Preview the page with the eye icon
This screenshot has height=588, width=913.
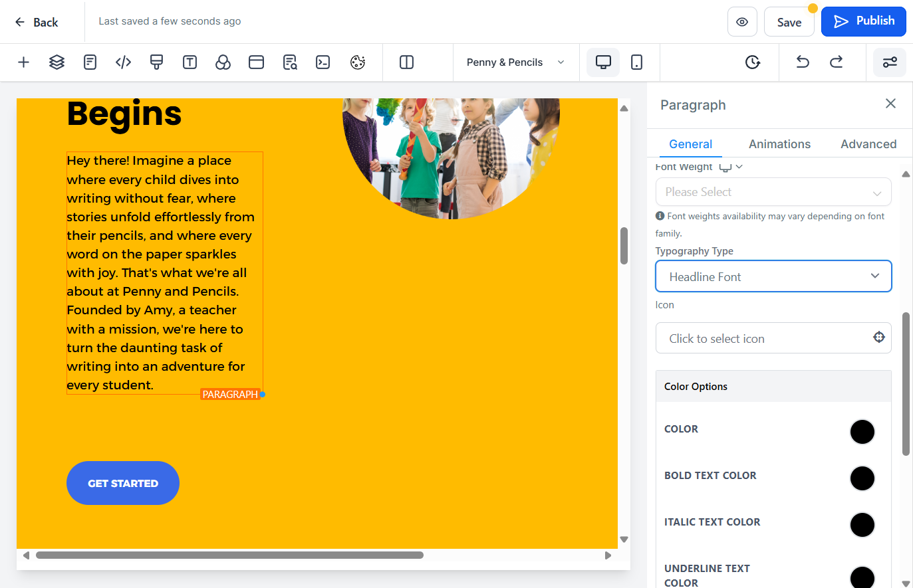tap(742, 22)
